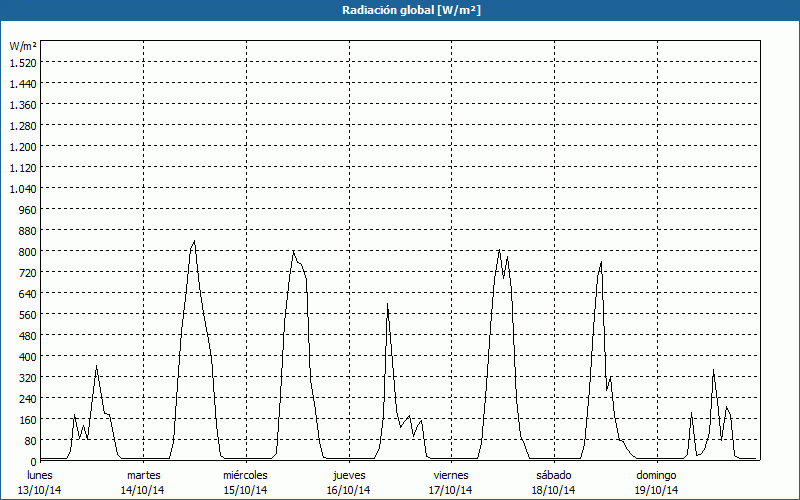Click the 480 y-axis tick label

[x=27, y=335]
